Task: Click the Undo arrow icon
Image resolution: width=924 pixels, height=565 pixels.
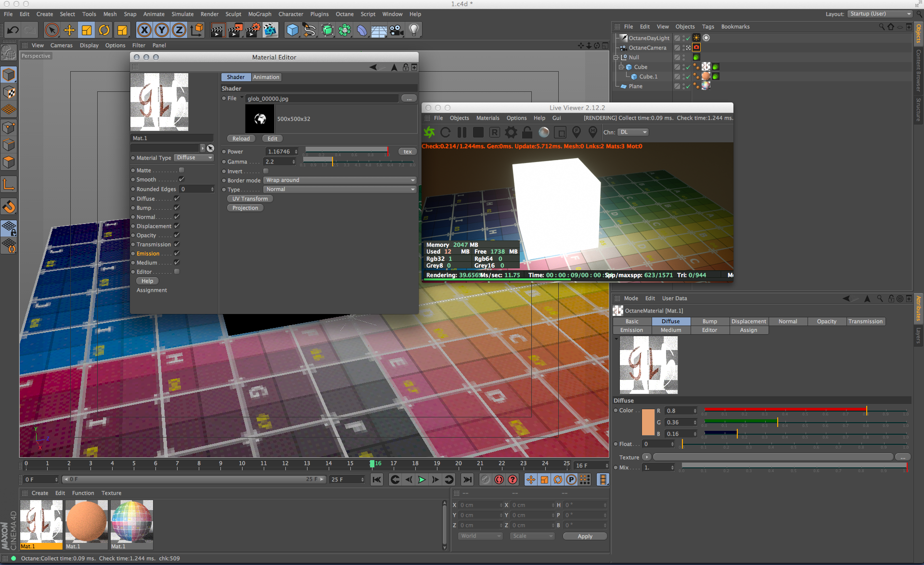Action: [13, 30]
